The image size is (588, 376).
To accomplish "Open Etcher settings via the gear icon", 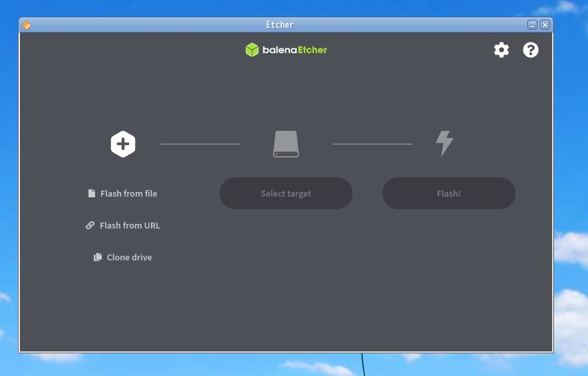I will tap(501, 50).
